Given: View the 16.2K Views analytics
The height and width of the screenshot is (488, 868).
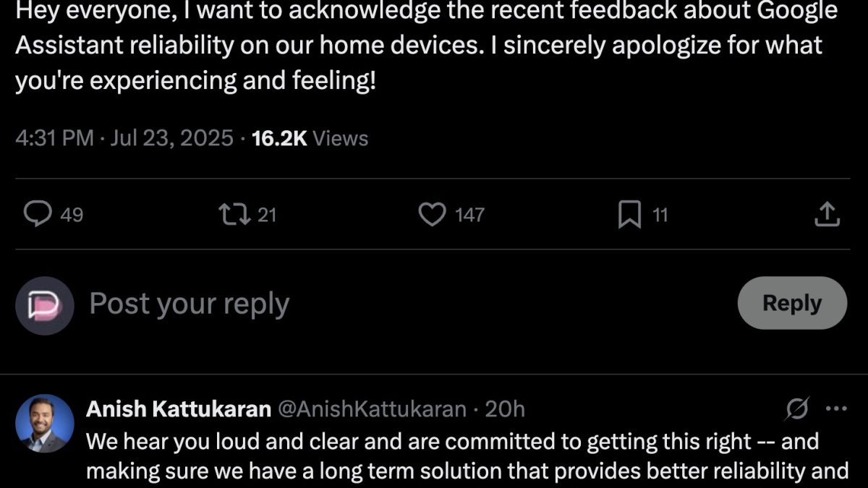Looking at the screenshot, I should pos(310,138).
